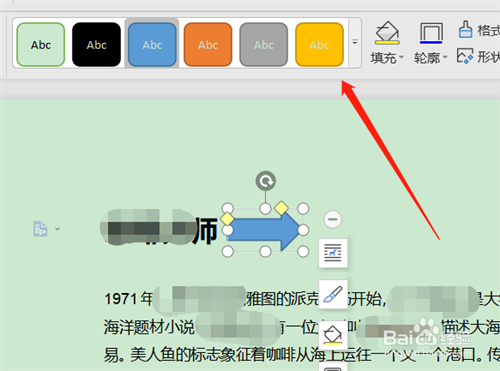This screenshot has height=371, width=500.
Task: Click the top right resize handle of arrow
Action: [x=303, y=209]
